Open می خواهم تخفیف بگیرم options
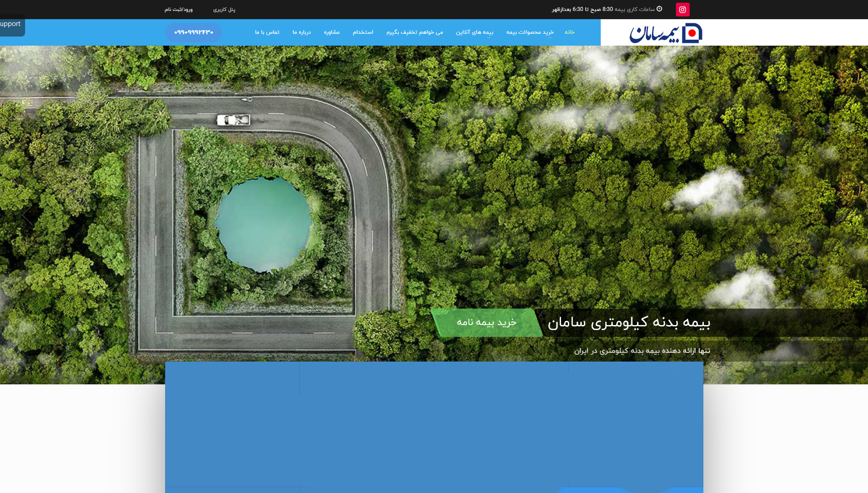The width and height of the screenshot is (868, 493). pyautogui.click(x=416, y=32)
